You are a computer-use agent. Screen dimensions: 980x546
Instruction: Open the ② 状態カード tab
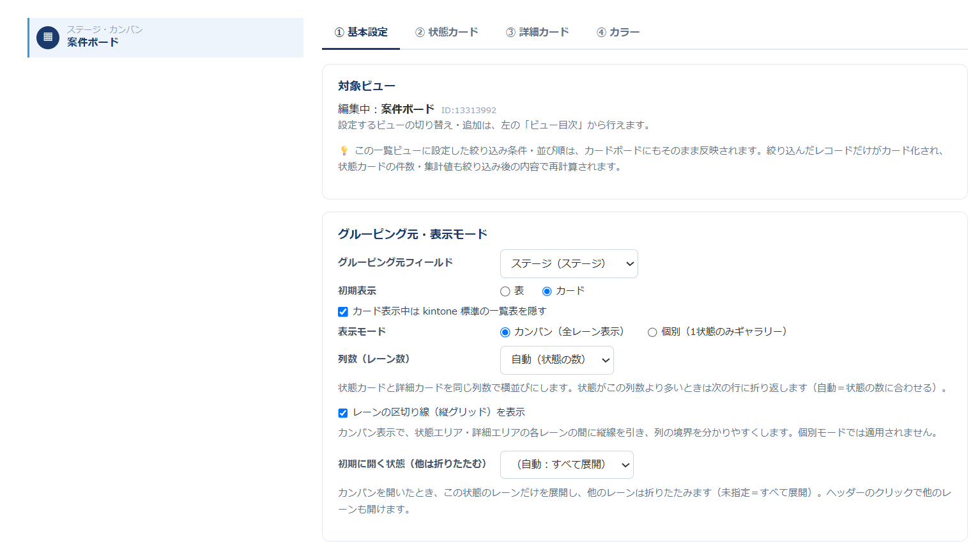[447, 32]
